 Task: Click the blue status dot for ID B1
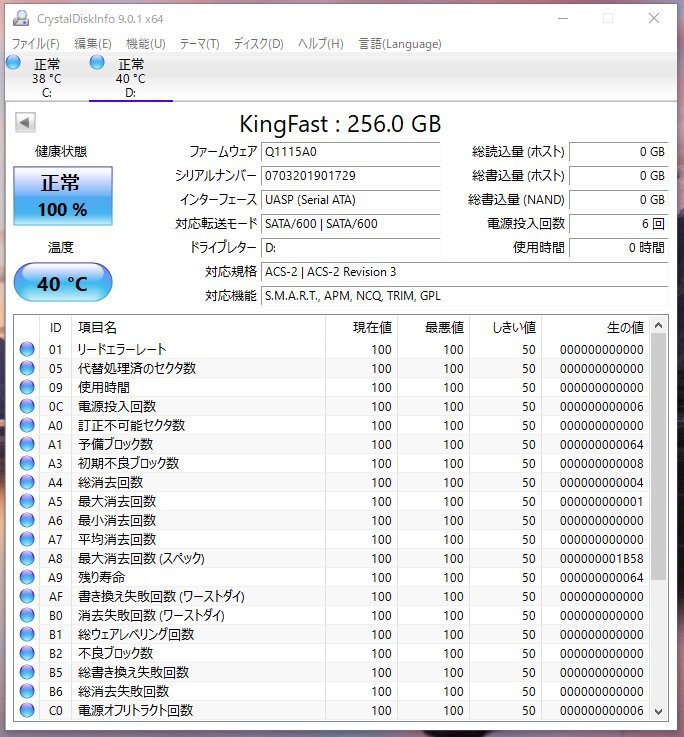point(27,634)
